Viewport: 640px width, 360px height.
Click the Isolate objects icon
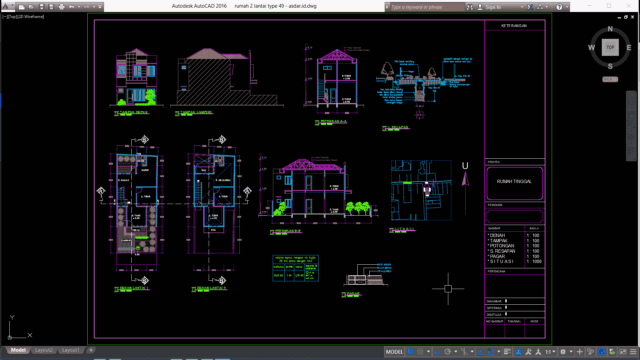(x=612, y=352)
